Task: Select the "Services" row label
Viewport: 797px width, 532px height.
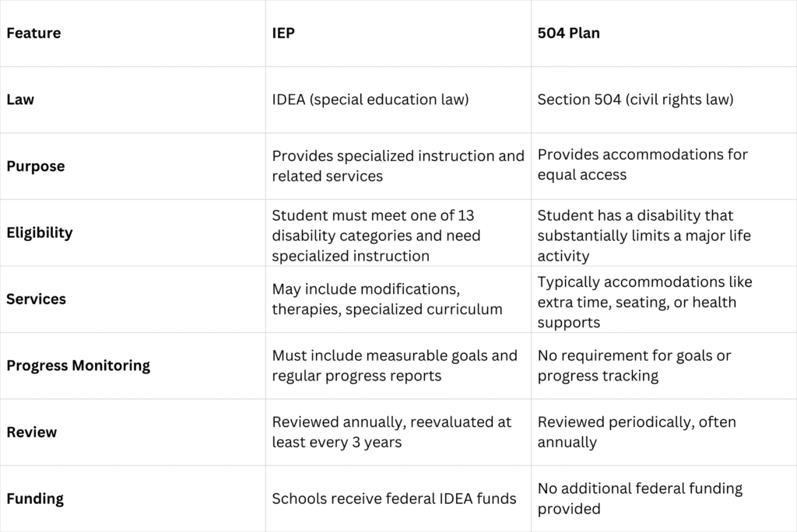Action: [x=36, y=299]
